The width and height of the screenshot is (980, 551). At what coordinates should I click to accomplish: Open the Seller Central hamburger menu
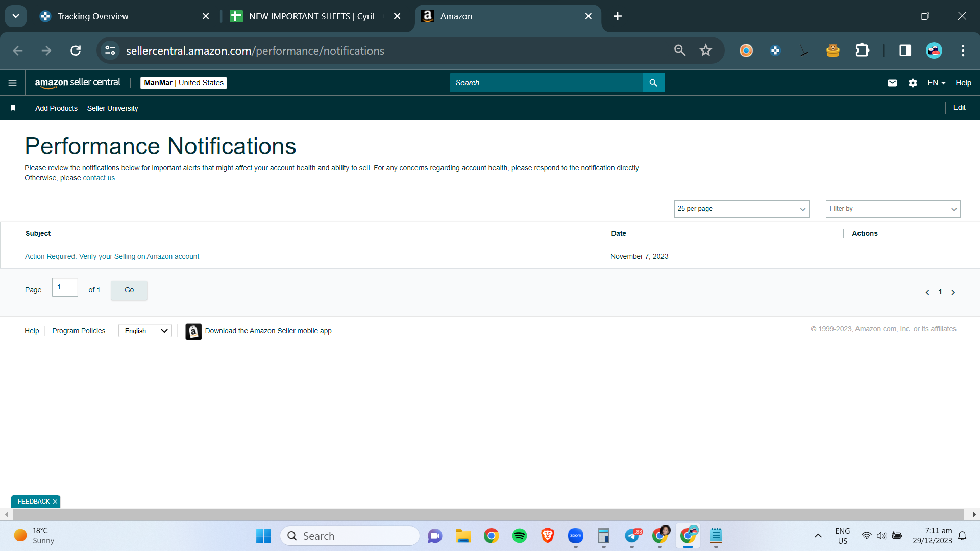click(13, 83)
